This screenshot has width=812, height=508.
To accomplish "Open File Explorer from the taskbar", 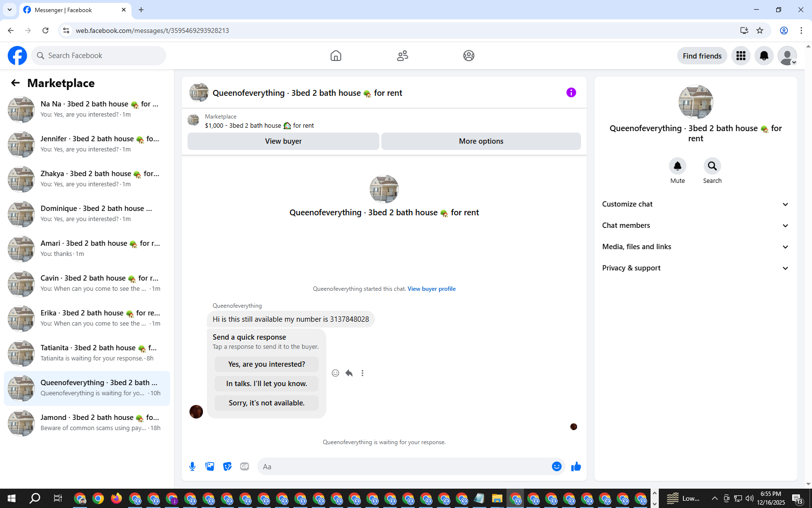I will pyautogui.click(x=497, y=498).
